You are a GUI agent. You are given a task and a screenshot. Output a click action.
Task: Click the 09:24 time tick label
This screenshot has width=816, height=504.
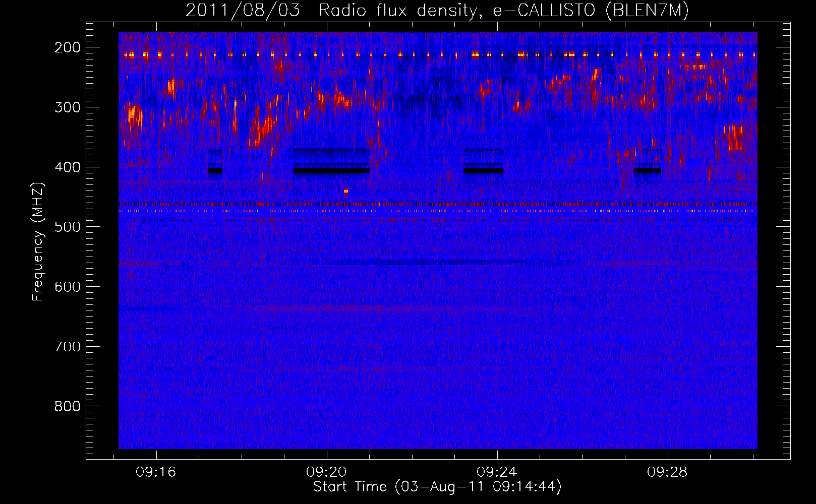497,472
